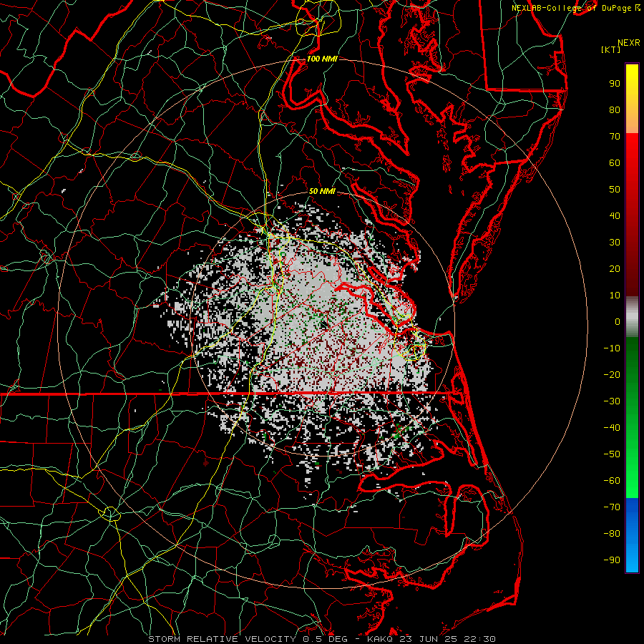Click the 22:30 timestamp text
This screenshot has height=644, width=644.
pyautogui.click(x=480, y=639)
